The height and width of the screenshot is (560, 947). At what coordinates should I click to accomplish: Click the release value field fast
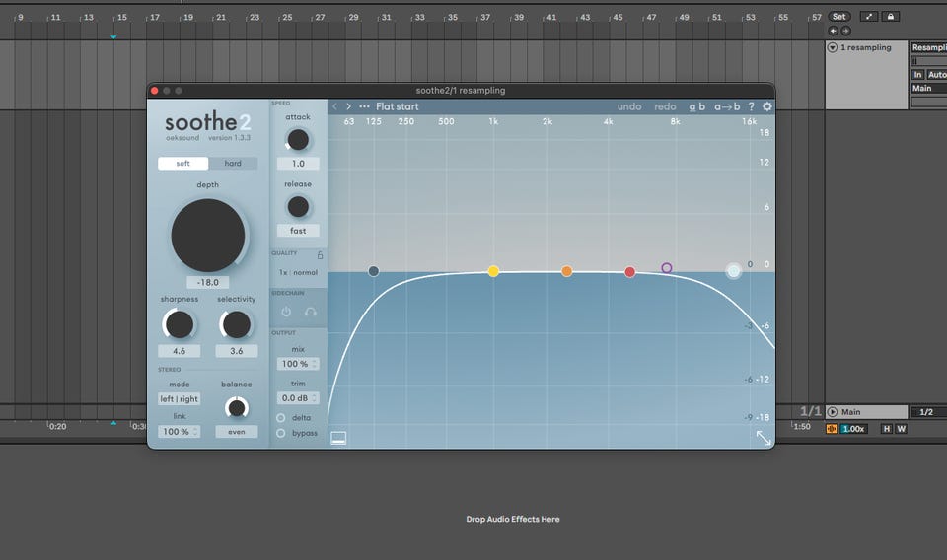coord(298,231)
